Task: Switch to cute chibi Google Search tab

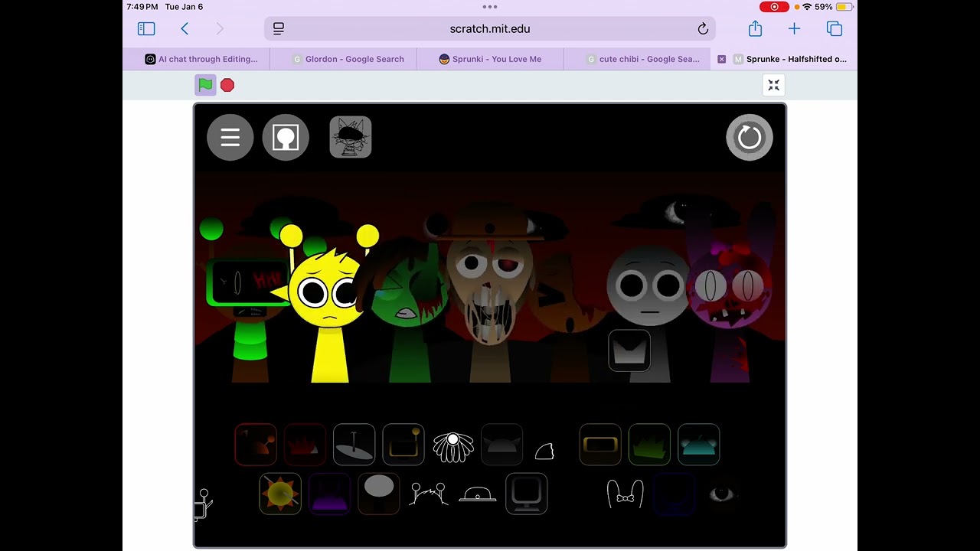Action: pyautogui.click(x=643, y=59)
